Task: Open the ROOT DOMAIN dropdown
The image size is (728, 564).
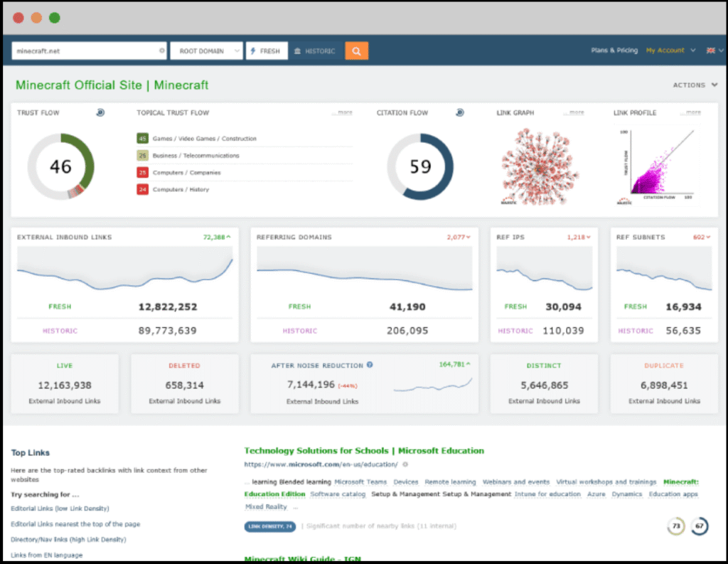Action: (x=206, y=50)
